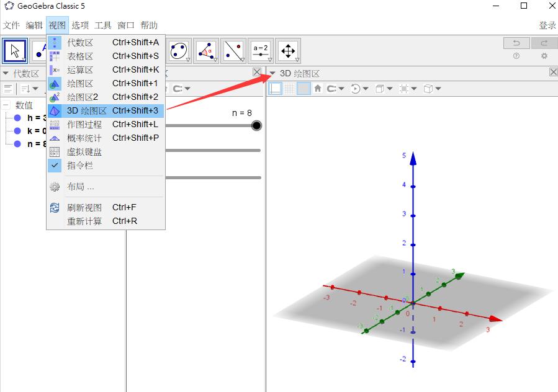558x392 pixels.
Task: Toggle 3D axes display button
Action: (x=275, y=89)
